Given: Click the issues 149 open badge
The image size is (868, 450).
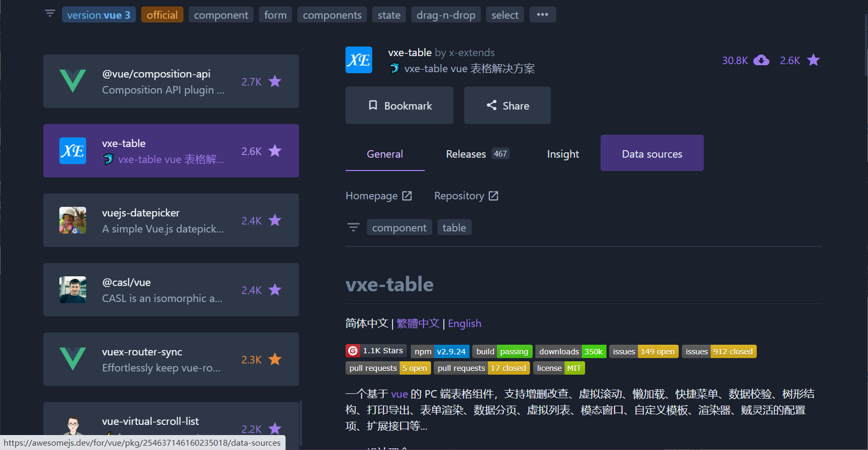Looking at the screenshot, I should pyautogui.click(x=644, y=351).
